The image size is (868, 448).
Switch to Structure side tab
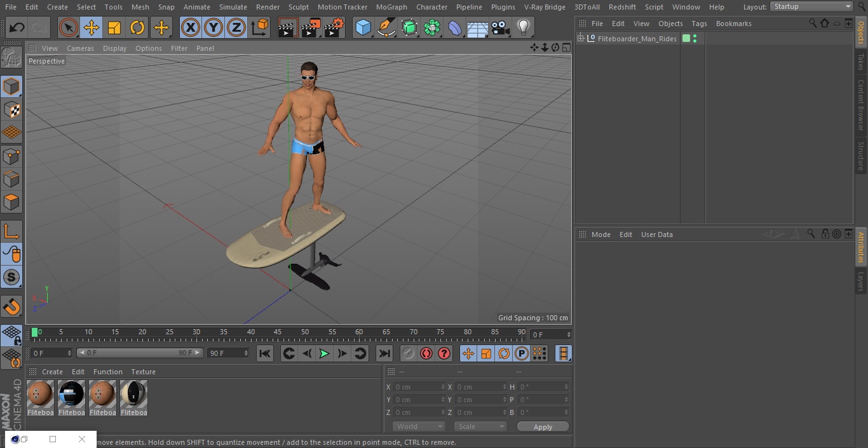pos(861,156)
